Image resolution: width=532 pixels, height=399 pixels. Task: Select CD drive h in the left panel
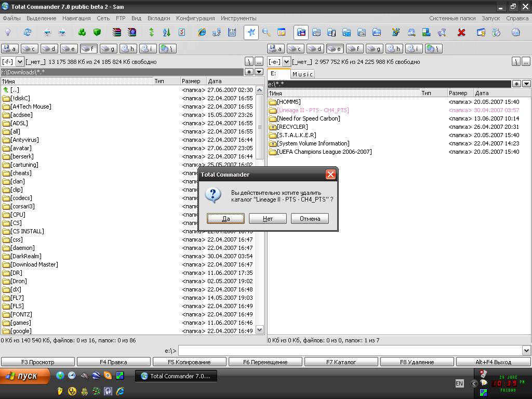click(128, 49)
